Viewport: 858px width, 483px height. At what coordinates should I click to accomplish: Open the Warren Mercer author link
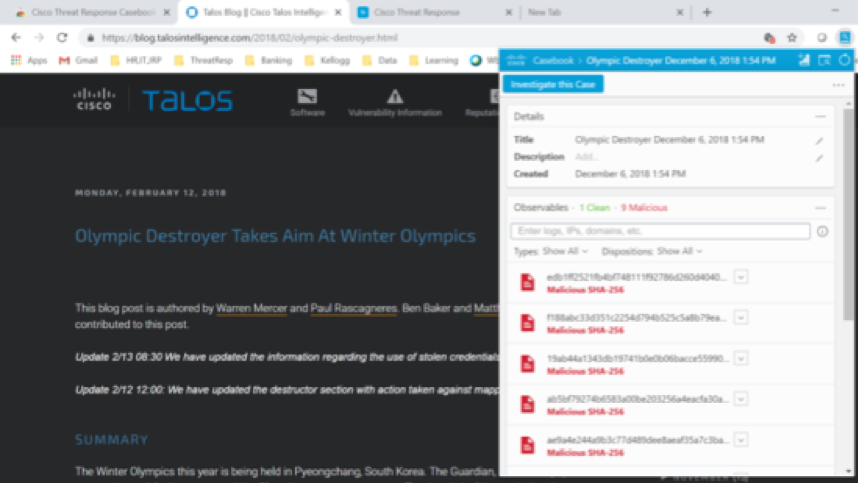(x=251, y=309)
